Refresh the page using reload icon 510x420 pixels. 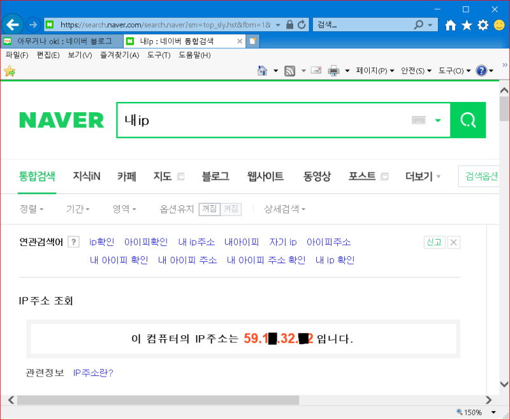(x=302, y=25)
